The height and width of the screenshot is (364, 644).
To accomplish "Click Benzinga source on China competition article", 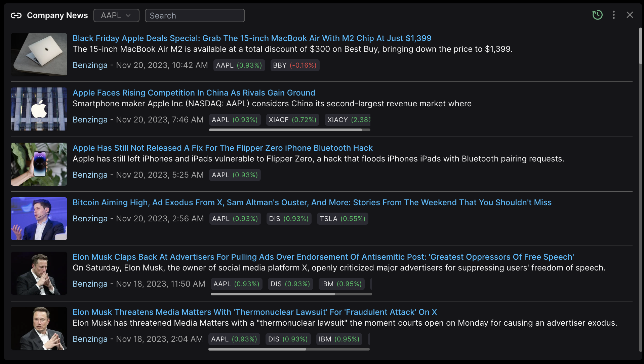I will [90, 120].
